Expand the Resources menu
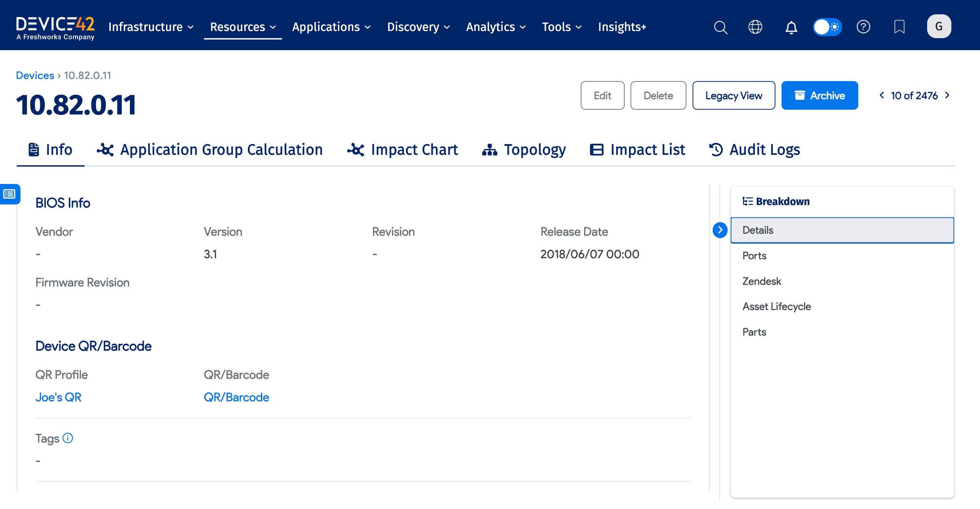 pos(243,27)
